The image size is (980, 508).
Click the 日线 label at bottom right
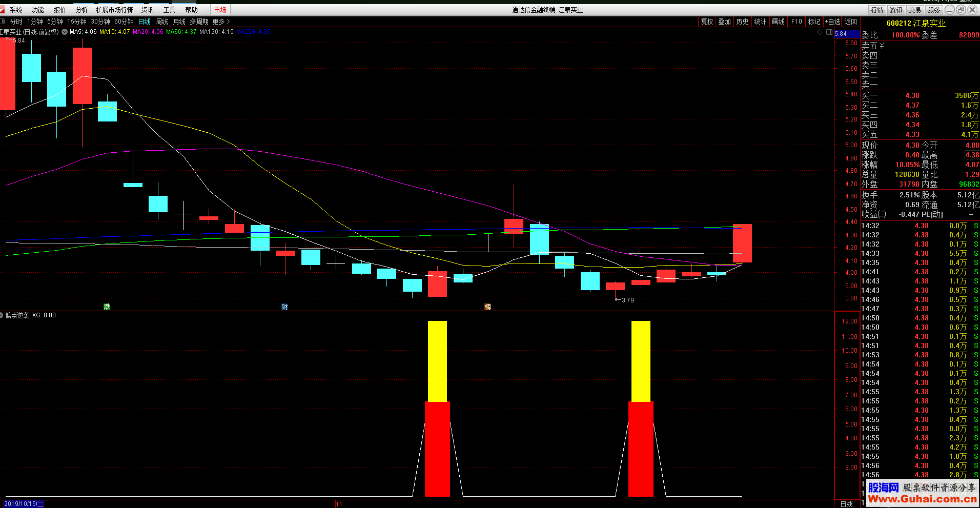click(847, 504)
